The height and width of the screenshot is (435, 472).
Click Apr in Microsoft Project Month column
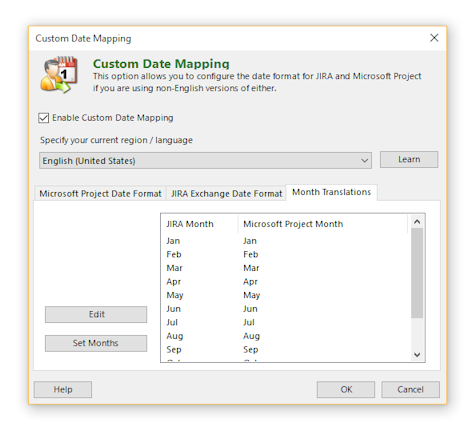pos(250,282)
